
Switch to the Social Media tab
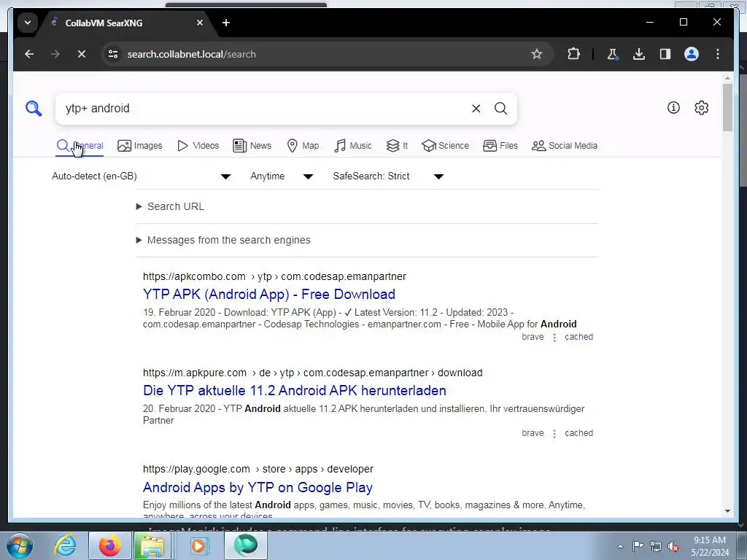tap(565, 146)
